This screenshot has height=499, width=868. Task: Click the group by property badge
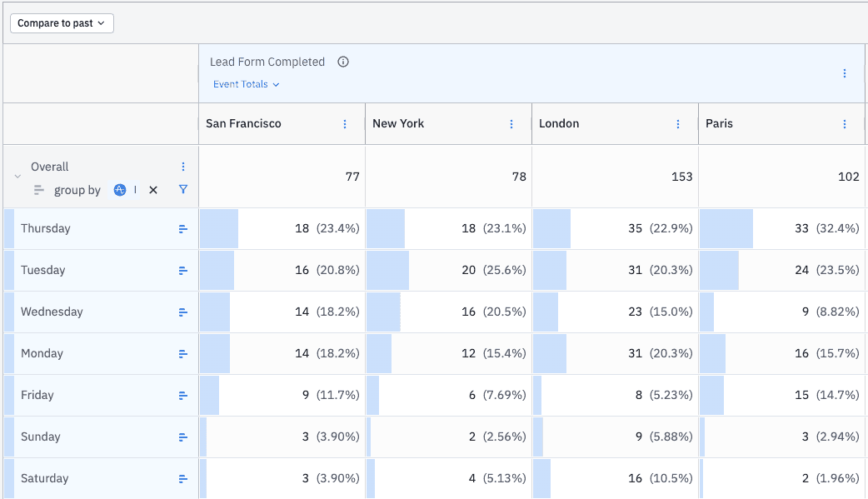click(x=121, y=190)
